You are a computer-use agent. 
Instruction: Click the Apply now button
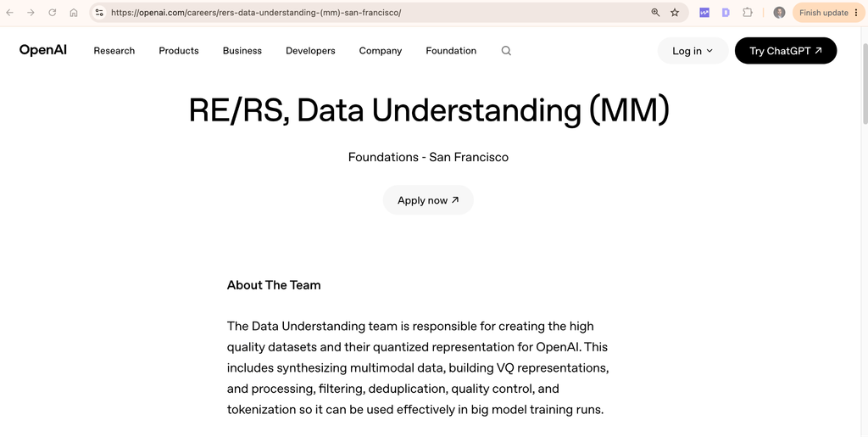[x=428, y=200]
